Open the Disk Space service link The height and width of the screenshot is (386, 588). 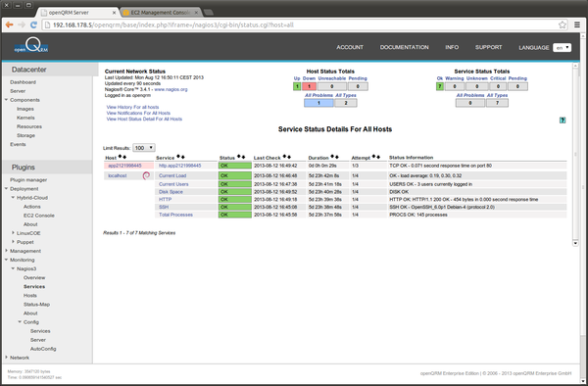(x=171, y=192)
